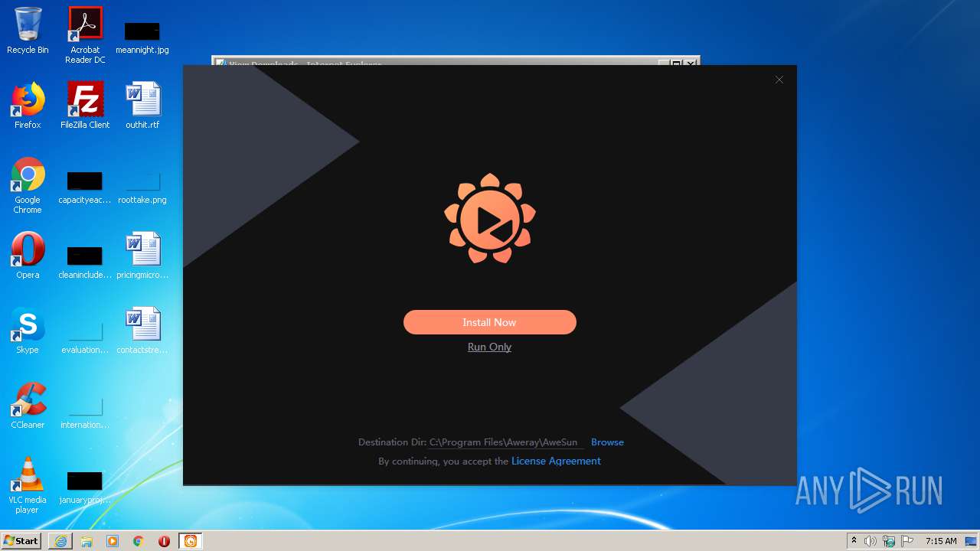Select the internation... desktop file
This screenshot has height=551, width=980.
(85, 412)
